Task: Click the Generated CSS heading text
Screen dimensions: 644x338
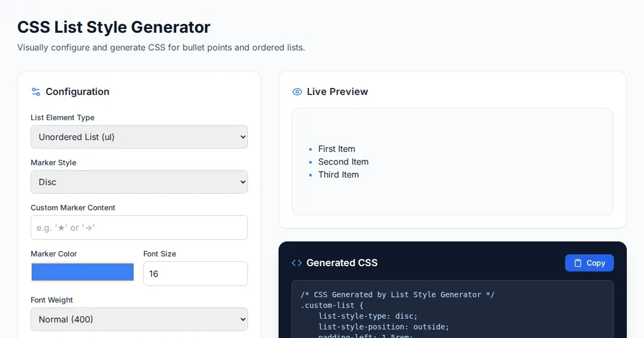Action: click(x=342, y=263)
